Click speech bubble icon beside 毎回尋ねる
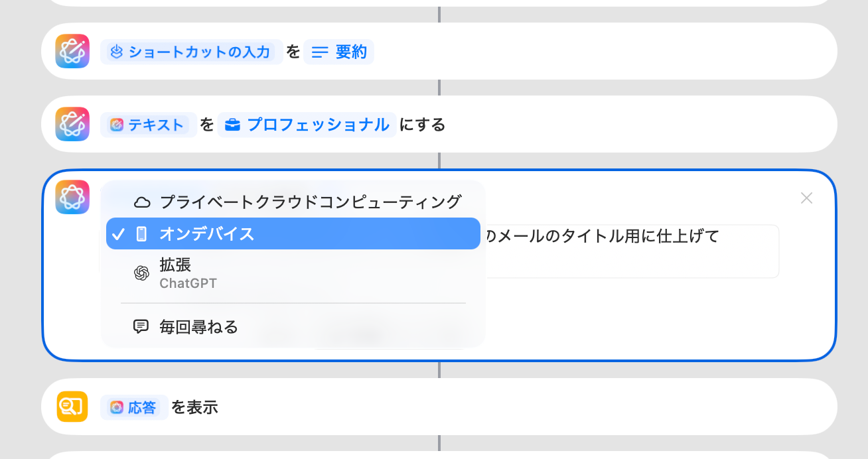Viewport: 868px width, 459px height. point(141,326)
